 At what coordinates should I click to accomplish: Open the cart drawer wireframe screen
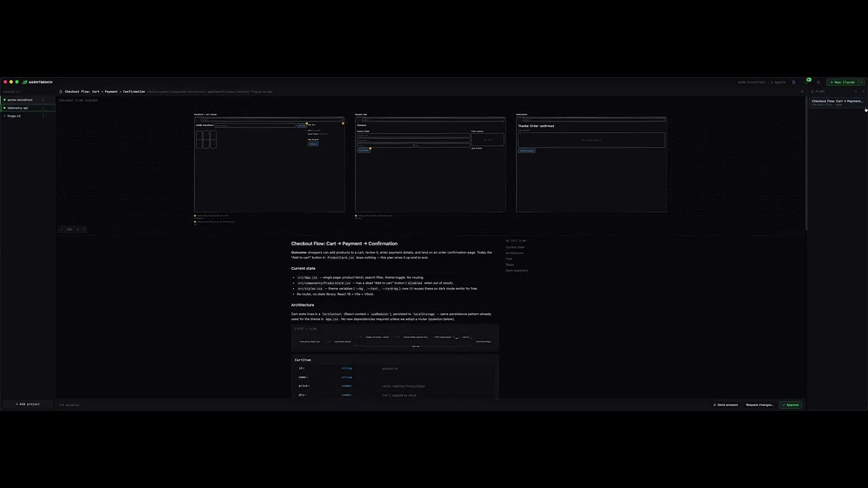point(269,165)
